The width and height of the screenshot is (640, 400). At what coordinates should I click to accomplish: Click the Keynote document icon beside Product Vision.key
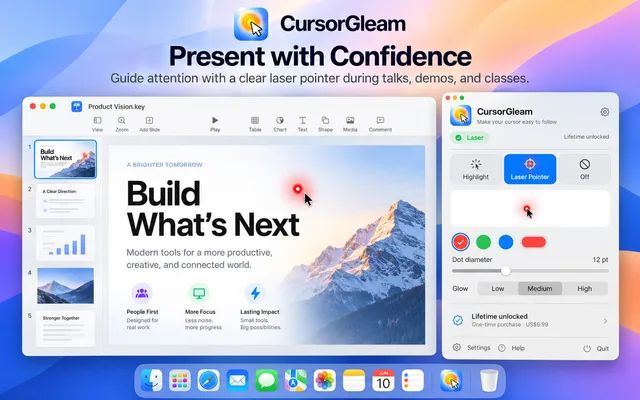coord(76,107)
